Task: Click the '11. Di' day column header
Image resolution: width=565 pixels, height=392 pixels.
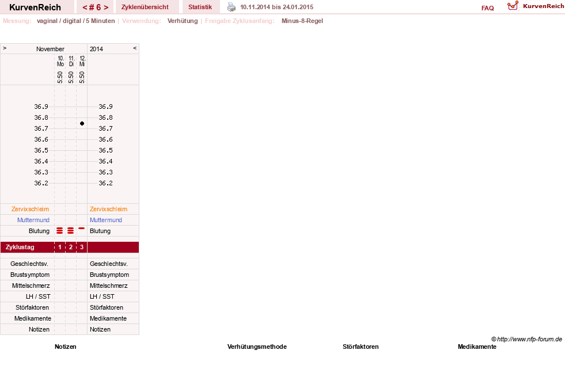Action: point(71,61)
